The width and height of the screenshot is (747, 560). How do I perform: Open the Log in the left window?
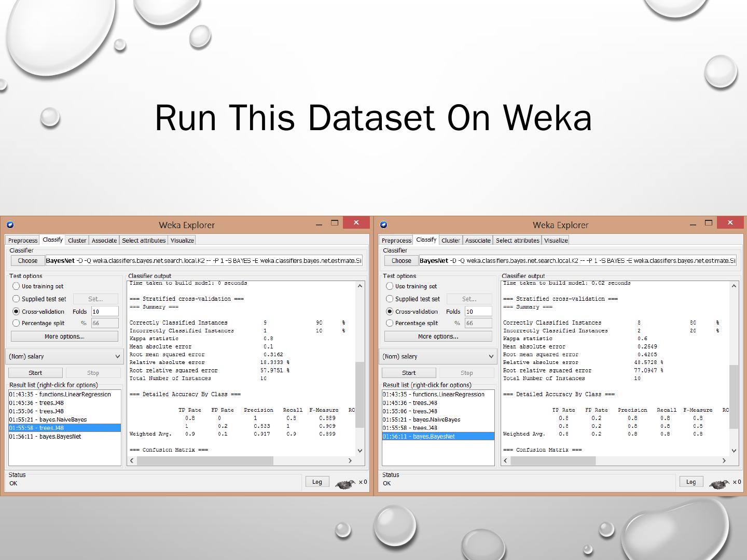pos(317,482)
